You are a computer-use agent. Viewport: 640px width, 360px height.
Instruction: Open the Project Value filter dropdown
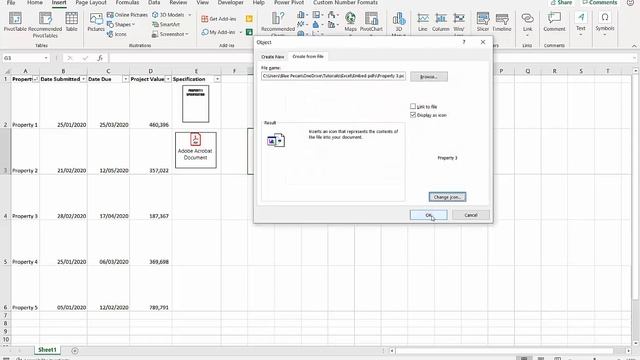(x=168, y=79)
